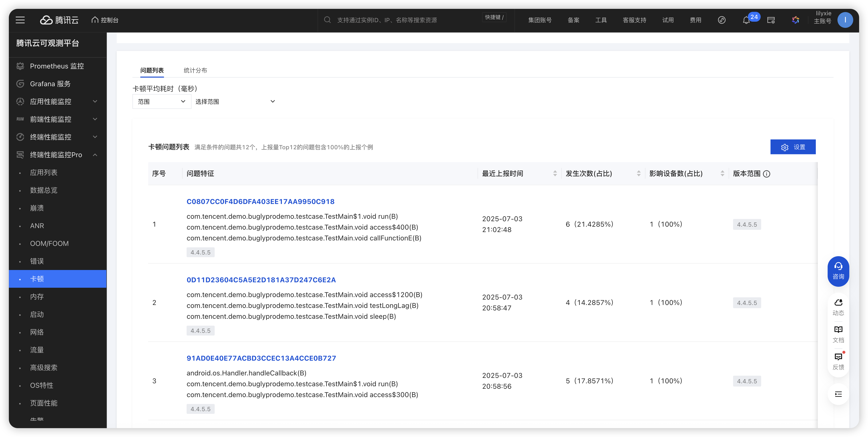Screen dimensions: 868x437
Task: Open the 动态 cloud icon
Action: pos(838,303)
